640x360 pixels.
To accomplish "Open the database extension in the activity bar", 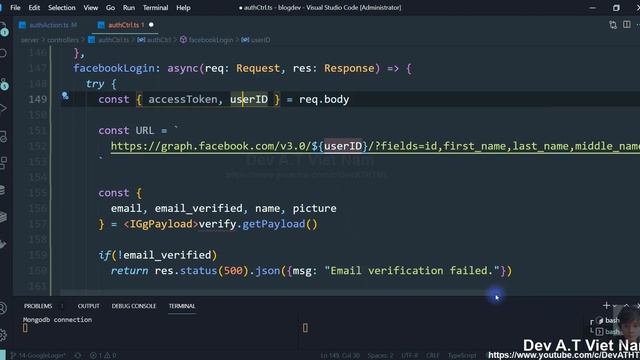I will 3,190.
